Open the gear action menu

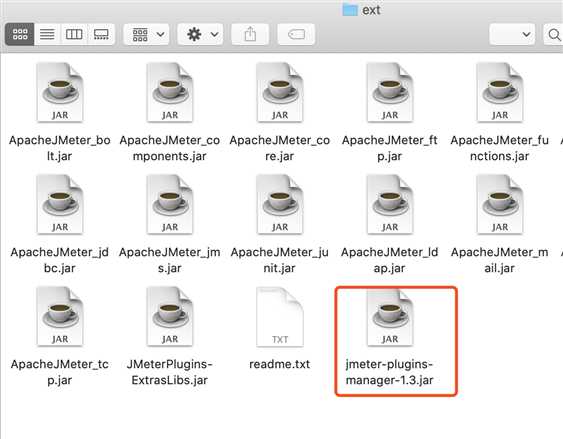coord(200,34)
